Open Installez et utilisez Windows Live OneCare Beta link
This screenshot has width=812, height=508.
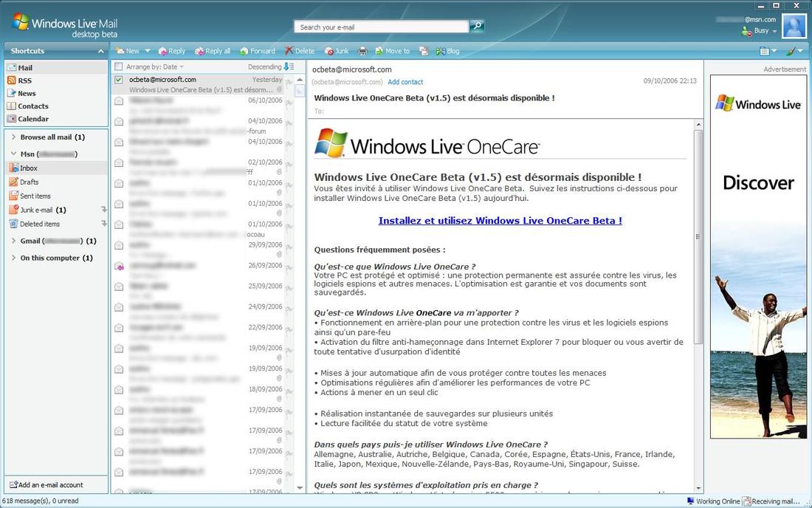500,221
